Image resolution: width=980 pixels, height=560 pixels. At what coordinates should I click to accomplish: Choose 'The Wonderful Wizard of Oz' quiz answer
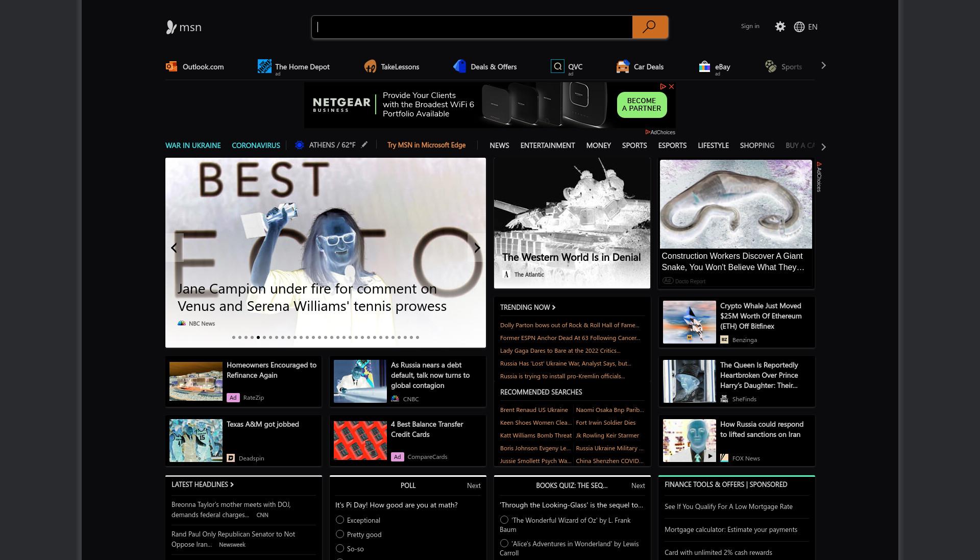coord(504,520)
